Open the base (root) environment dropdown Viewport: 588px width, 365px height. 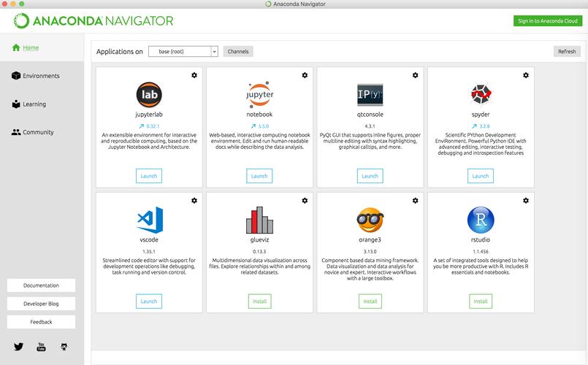tap(183, 51)
